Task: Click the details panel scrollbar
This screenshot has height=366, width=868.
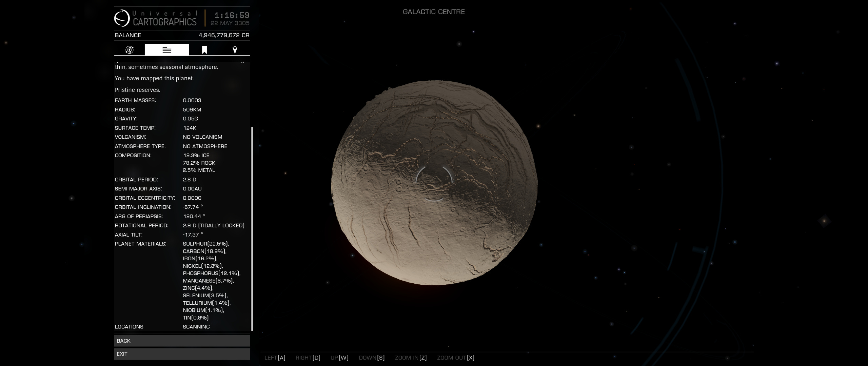Action: pos(252,229)
